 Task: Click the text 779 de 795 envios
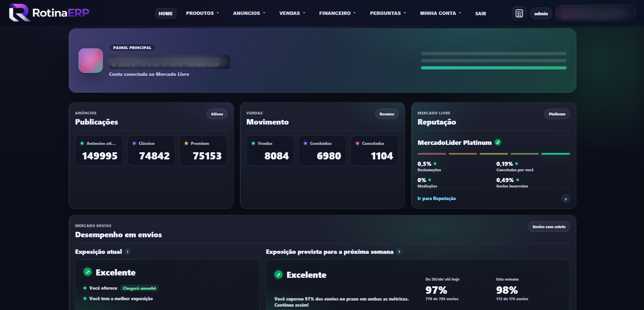tap(442, 299)
